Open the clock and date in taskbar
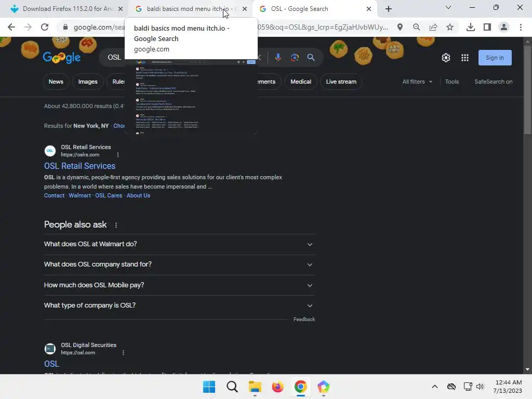532x399 pixels. pyautogui.click(x=508, y=387)
